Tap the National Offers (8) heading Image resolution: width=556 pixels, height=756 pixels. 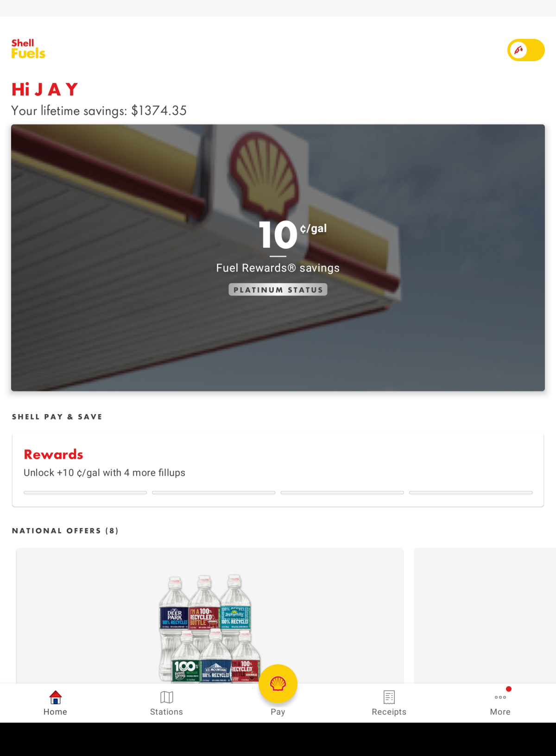65,531
